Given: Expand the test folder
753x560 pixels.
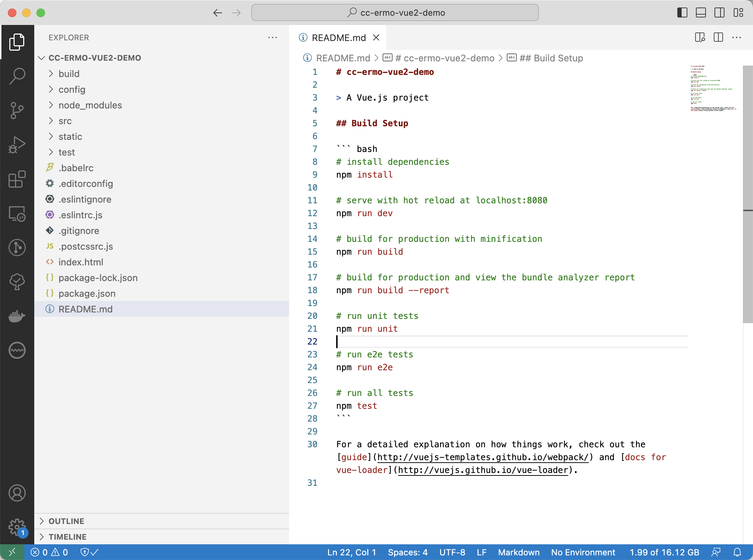Looking at the screenshot, I should tap(162, 152).
